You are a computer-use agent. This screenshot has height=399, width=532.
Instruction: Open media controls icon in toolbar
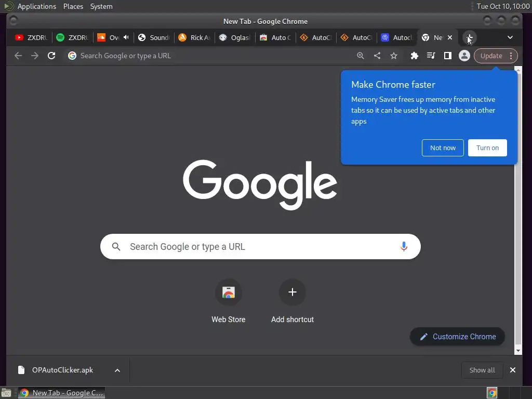pyautogui.click(x=431, y=56)
